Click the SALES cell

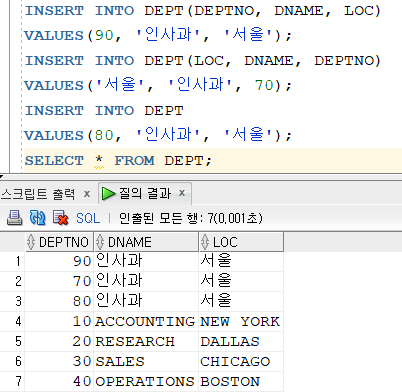click(x=146, y=361)
